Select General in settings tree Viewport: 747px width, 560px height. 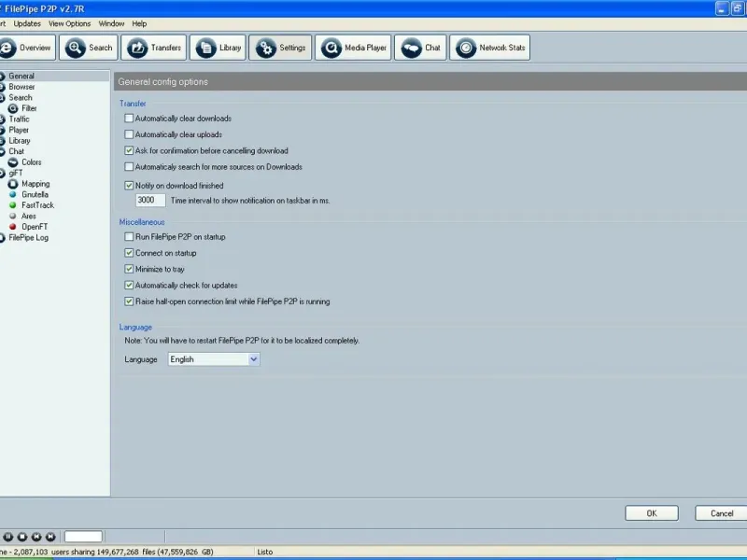(x=21, y=77)
